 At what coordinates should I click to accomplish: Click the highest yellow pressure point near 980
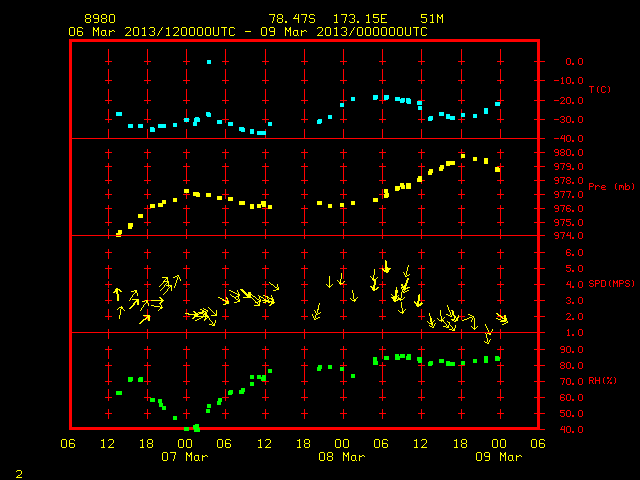point(463,156)
